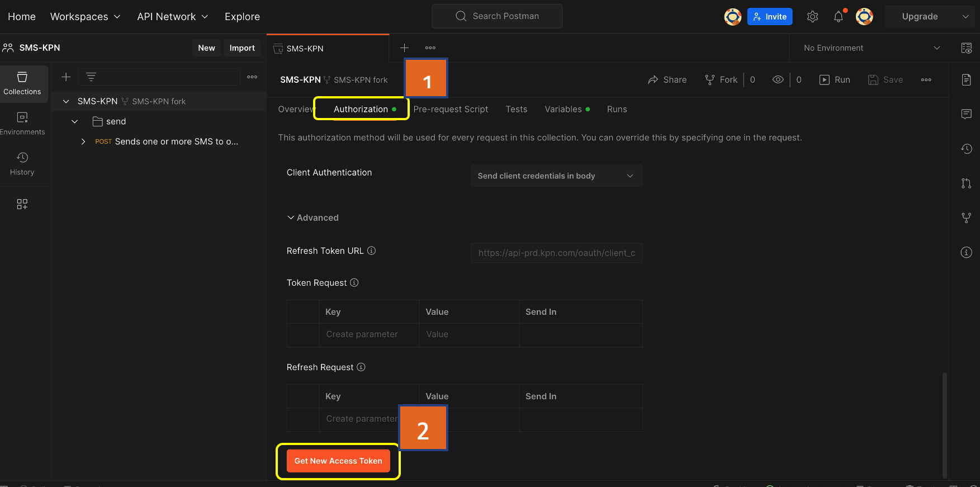Collapse the Advanced section
This screenshot has width=980, height=487.
coord(313,218)
